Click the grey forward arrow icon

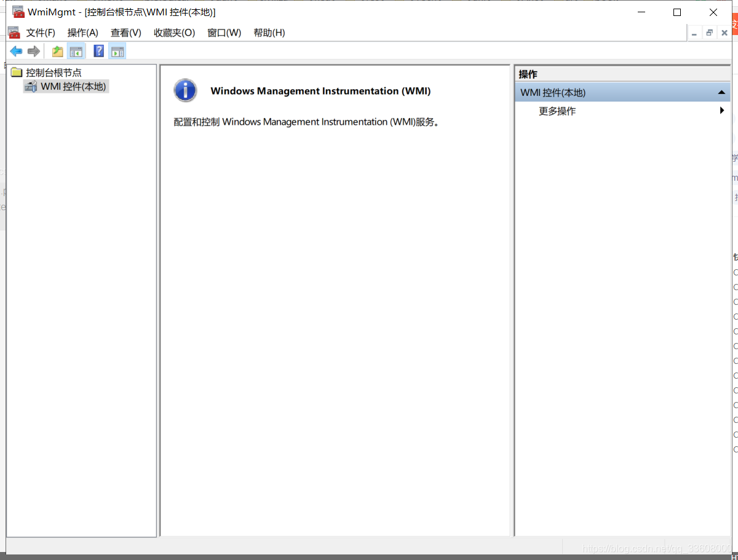tap(34, 52)
